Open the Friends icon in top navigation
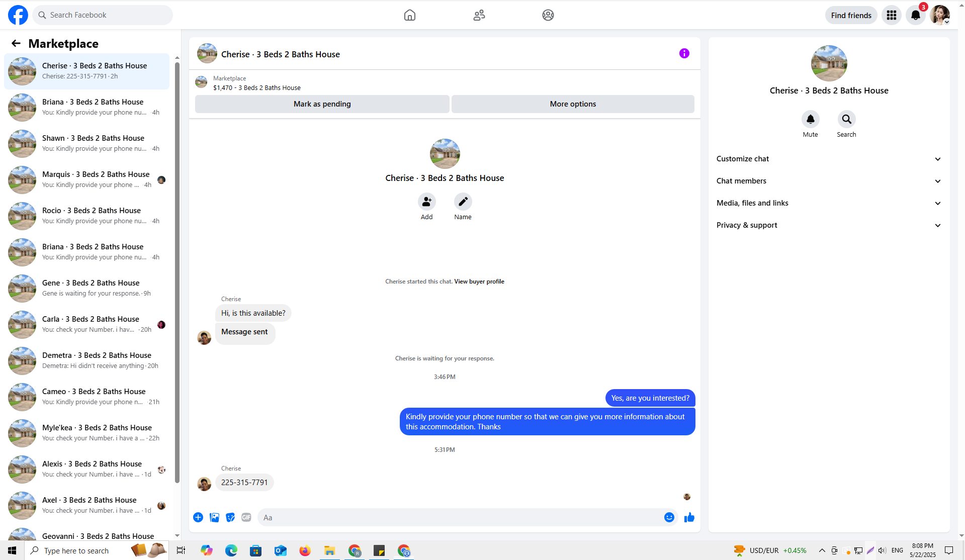Screen dimensions: 965x560 [x=479, y=15]
